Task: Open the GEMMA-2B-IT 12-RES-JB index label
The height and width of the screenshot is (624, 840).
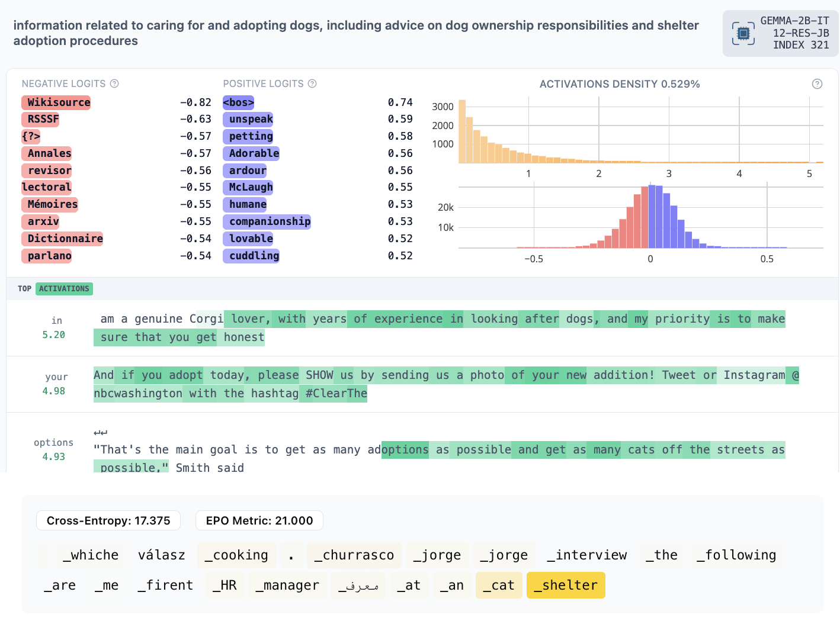Action: (794, 33)
